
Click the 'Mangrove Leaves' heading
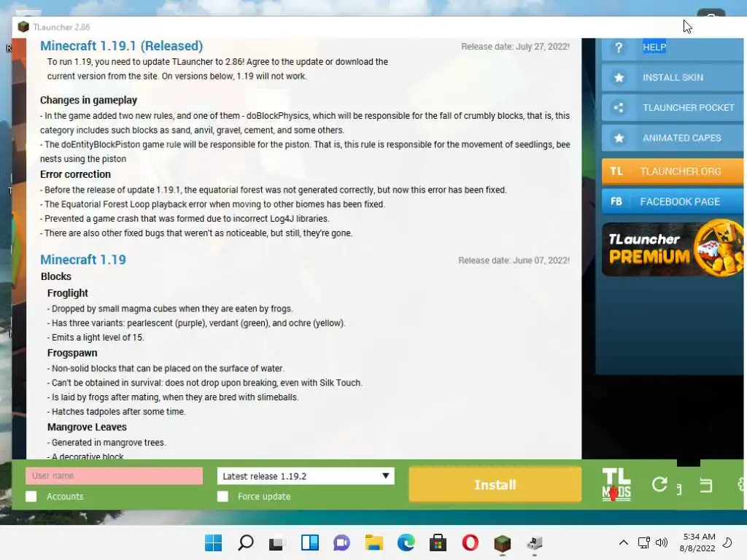(87, 427)
